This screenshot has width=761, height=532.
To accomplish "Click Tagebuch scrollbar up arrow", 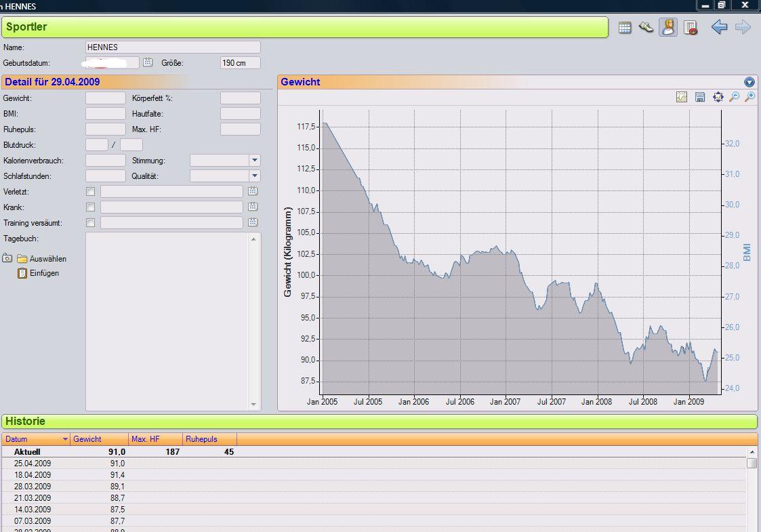I will click(x=254, y=239).
